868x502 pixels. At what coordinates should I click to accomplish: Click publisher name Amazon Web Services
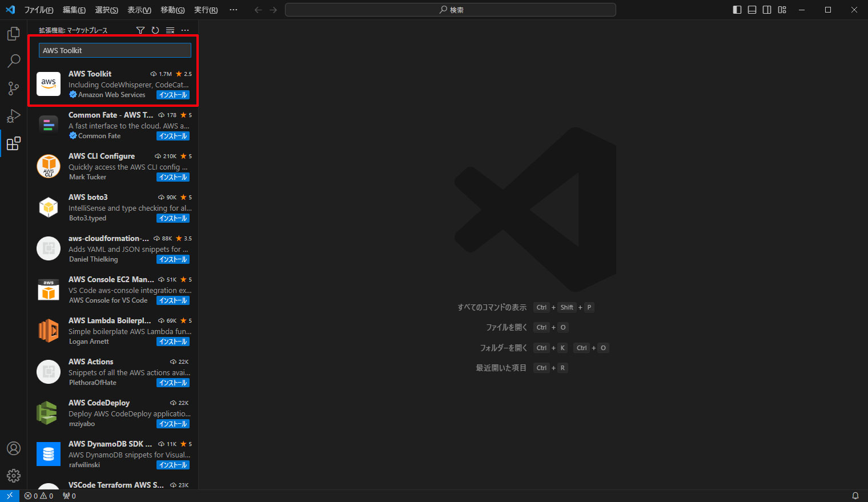112,95
